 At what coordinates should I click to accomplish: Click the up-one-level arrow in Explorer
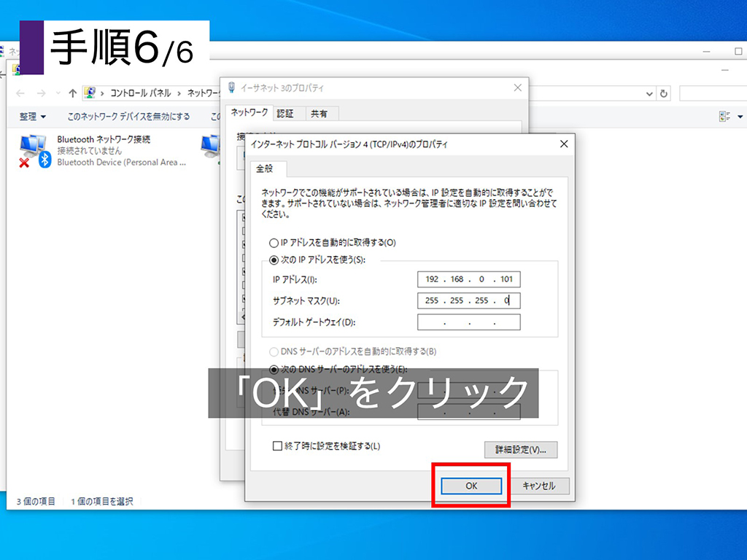pos(71,93)
